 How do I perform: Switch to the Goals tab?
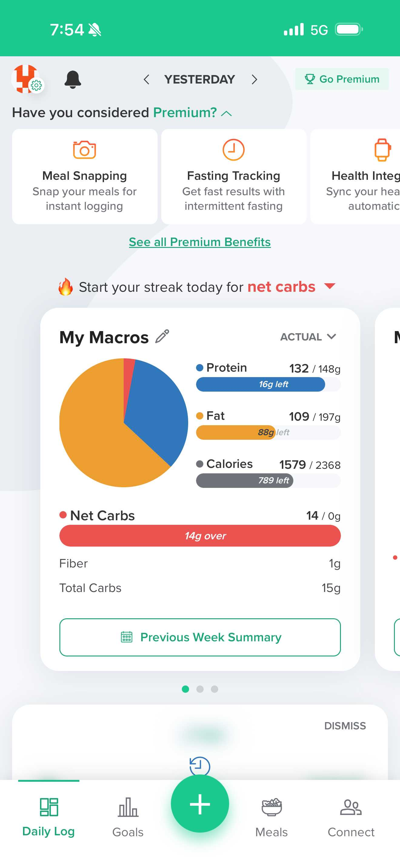pos(128,817)
